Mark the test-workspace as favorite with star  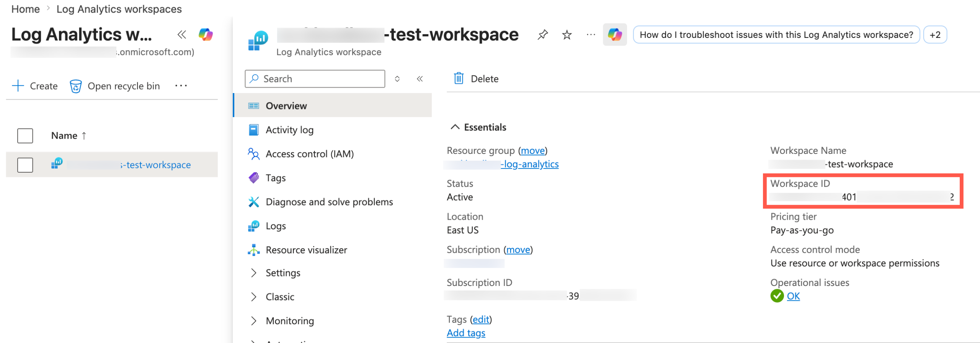(567, 35)
